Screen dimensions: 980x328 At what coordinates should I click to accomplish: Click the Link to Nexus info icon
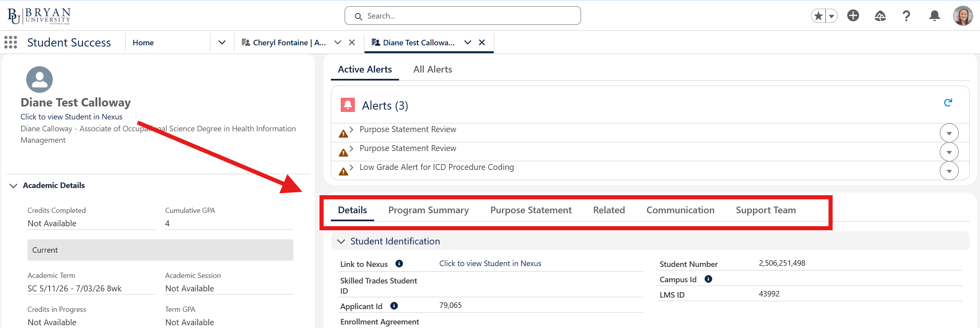(x=399, y=264)
